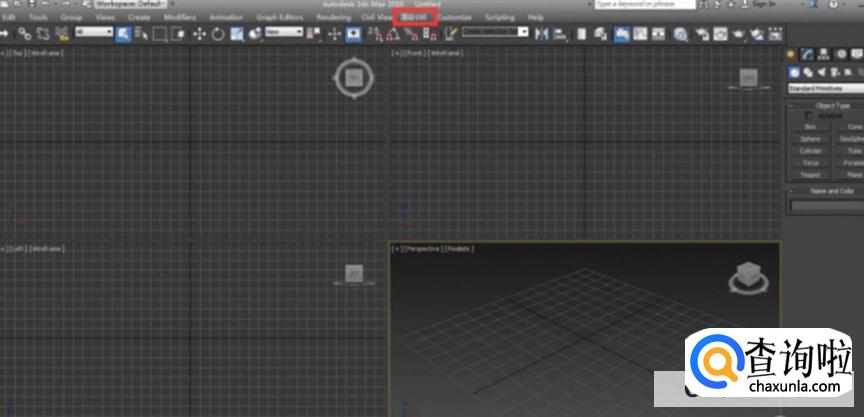Click the search keyword input field
The width and height of the screenshot is (864, 417).
[x=645, y=4]
